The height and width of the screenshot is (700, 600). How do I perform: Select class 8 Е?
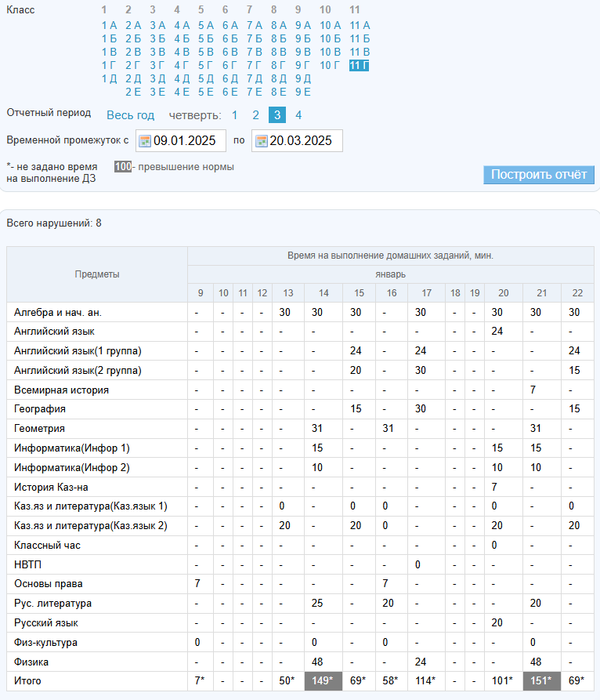tap(279, 92)
